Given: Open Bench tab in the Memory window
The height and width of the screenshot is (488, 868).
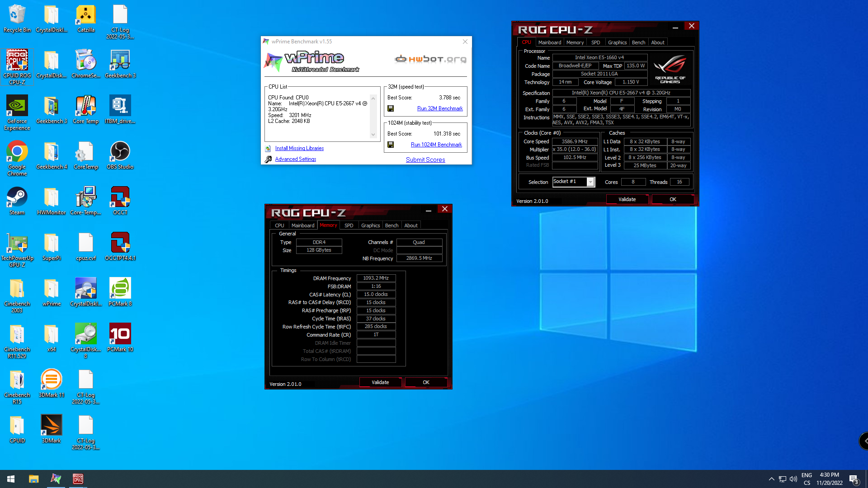Looking at the screenshot, I should [392, 225].
